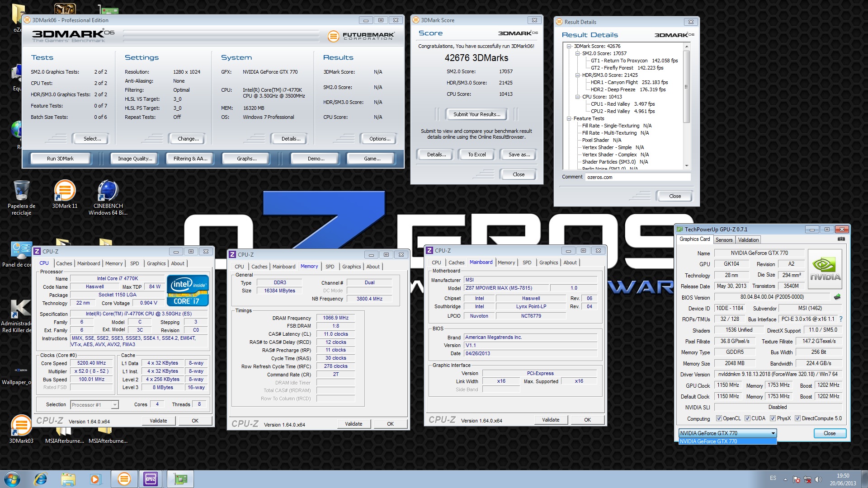Image resolution: width=868 pixels, height=488 pixels.
Task: Open Windows Explorer from the taskbar
Action: coord(68,479)
